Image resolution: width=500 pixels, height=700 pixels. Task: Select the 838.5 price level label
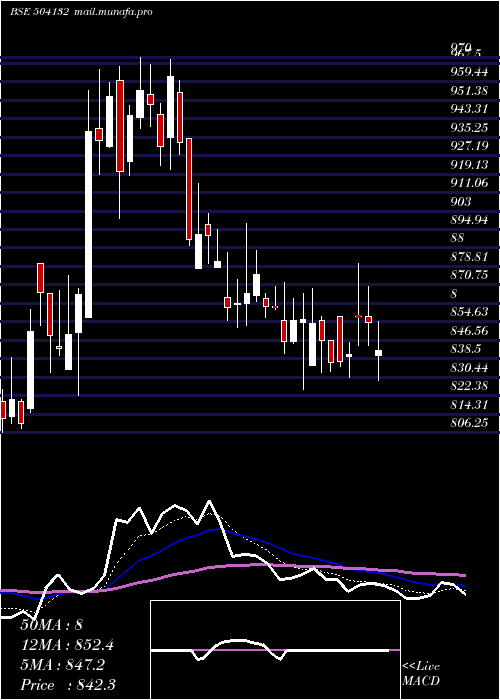pos(466,349)
